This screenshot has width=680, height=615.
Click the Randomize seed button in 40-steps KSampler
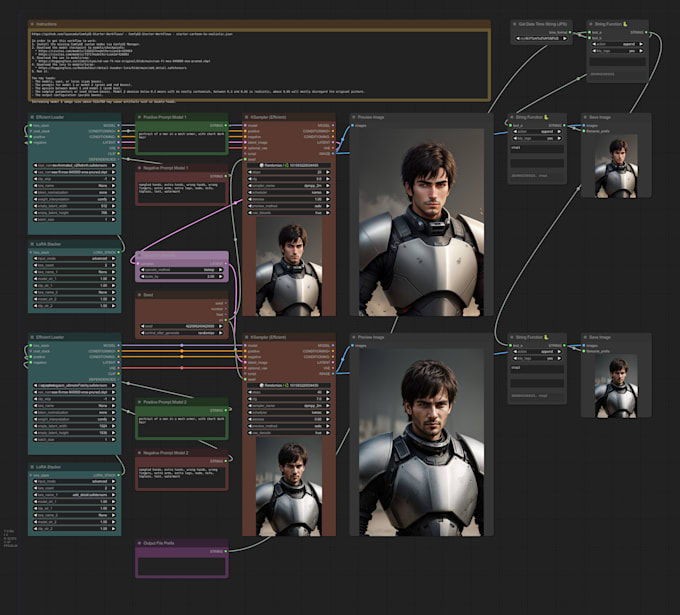click(289, 385)
